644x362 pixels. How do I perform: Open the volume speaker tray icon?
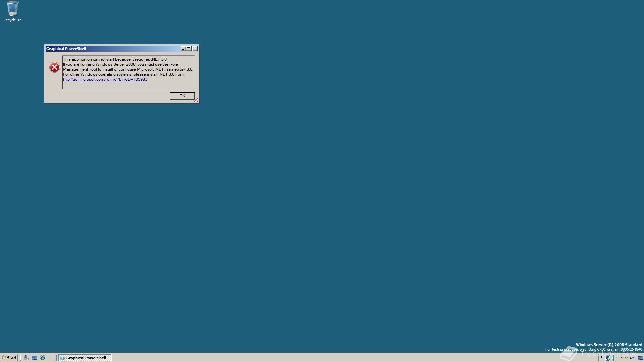614,358
